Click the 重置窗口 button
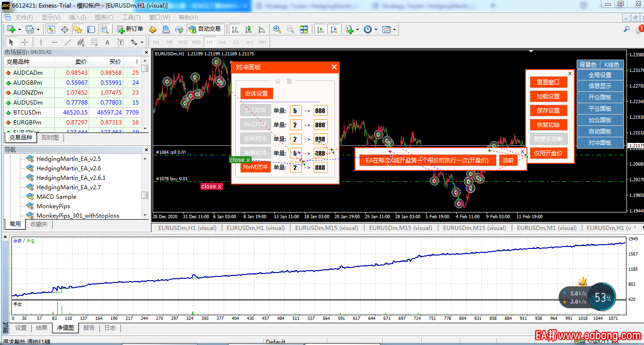The image size is (644, 345). (x=548, y=82)
